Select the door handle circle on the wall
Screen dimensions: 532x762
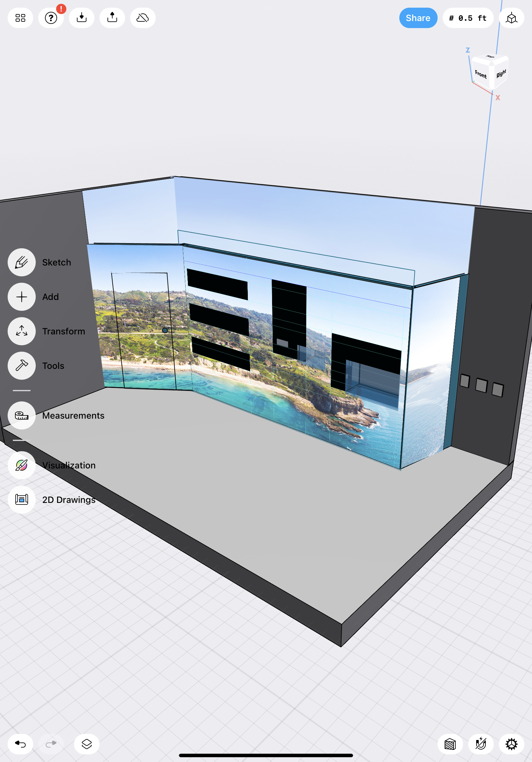click(x=165, y=330)
